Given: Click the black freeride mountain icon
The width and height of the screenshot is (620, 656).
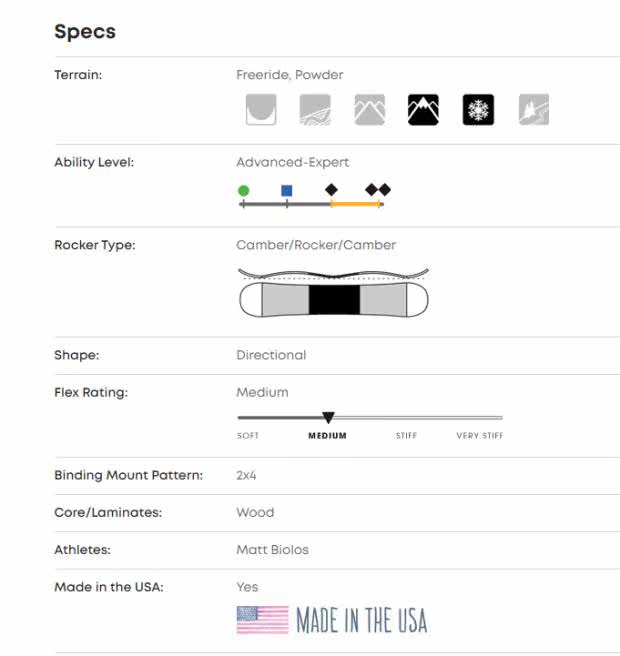Looking at the screenshot, I should tap(423, 110).
